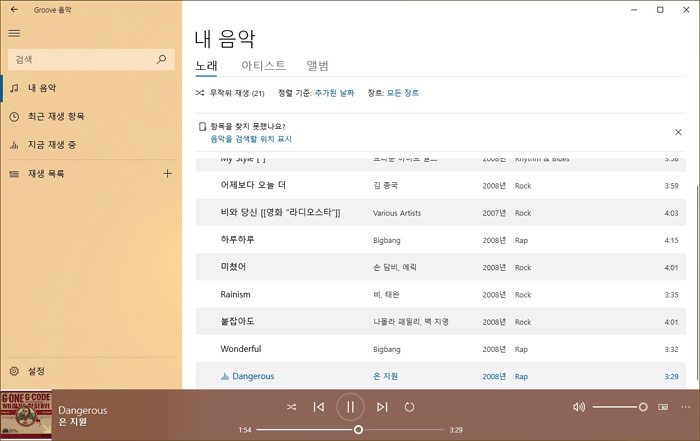Click the song progress slider
700x441 pixels.
pyautogui.click(x=350, y=430)
